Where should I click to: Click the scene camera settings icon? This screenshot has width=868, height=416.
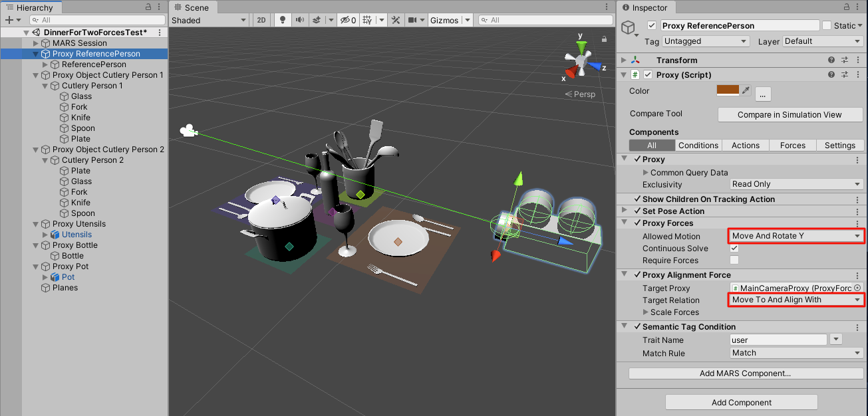pos(414,20)
